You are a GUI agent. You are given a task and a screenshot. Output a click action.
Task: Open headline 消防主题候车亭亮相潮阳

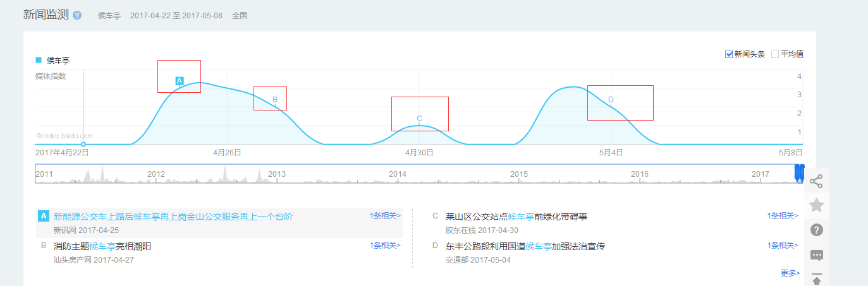(x=102, y=246)
